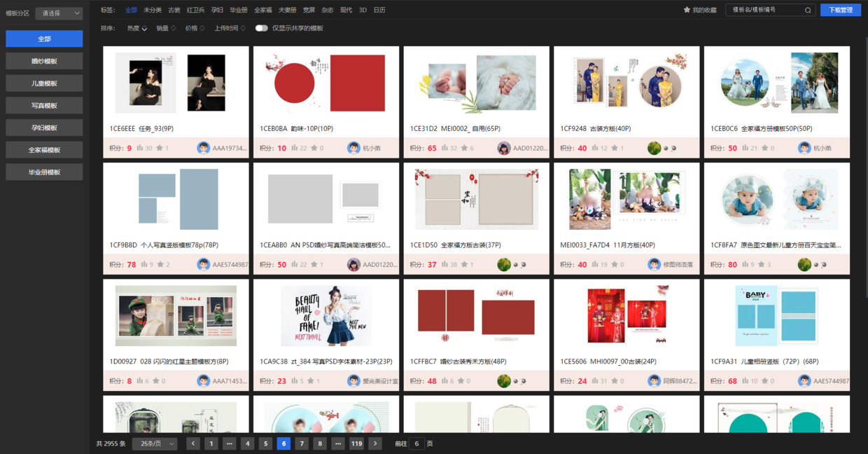The image size is (868, 454).
Task: Select the 古装 tag filter
Action: click(x=174, y=11)
